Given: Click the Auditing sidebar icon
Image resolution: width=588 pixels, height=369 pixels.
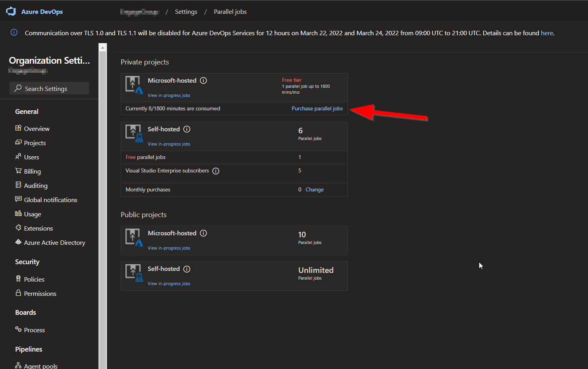Looking at the screenshot, I should [18, 185].
